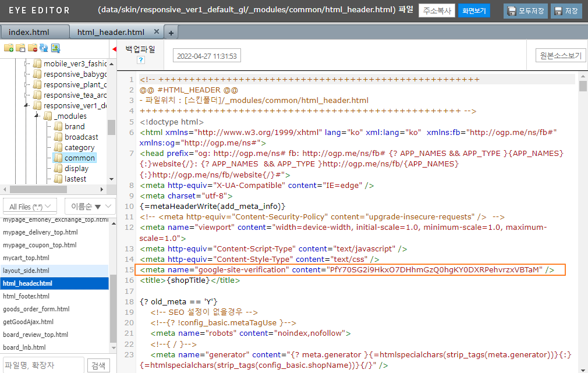588x373 pixels.
Task: Refresh the folder tree
Action: pos(44,48)
